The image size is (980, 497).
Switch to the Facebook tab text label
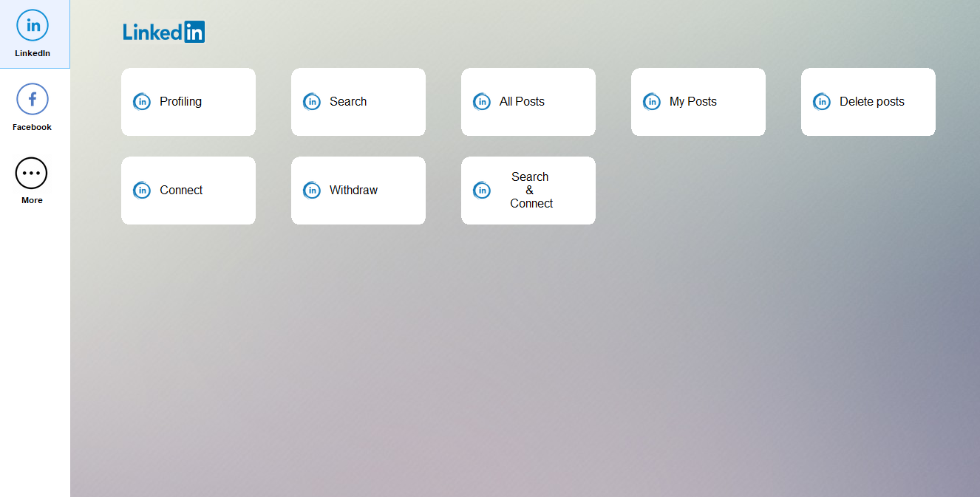tap(32, 127)
